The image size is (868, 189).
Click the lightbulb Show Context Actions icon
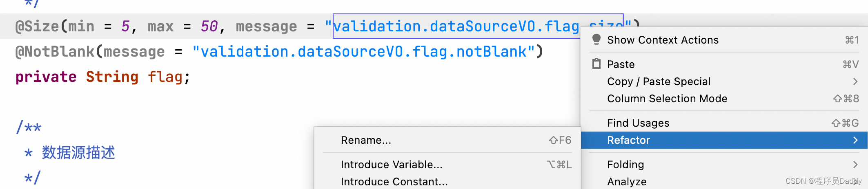click(596, 40)
